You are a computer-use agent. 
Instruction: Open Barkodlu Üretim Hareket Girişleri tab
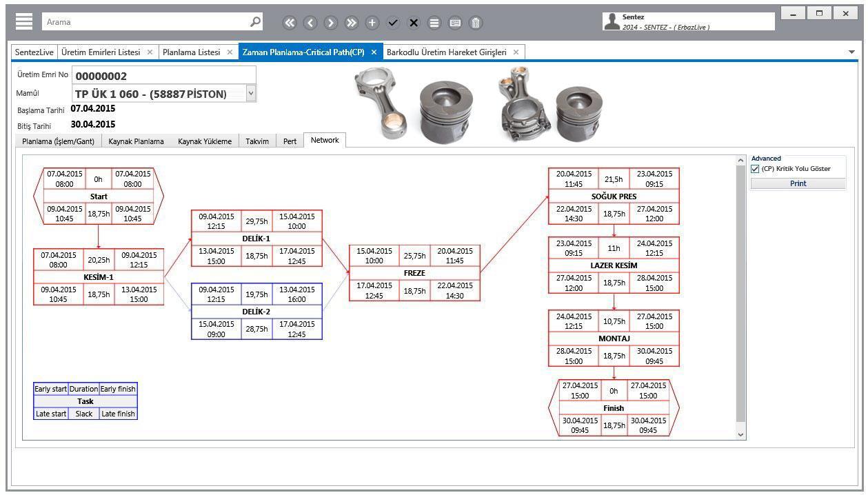pos(447,52)
